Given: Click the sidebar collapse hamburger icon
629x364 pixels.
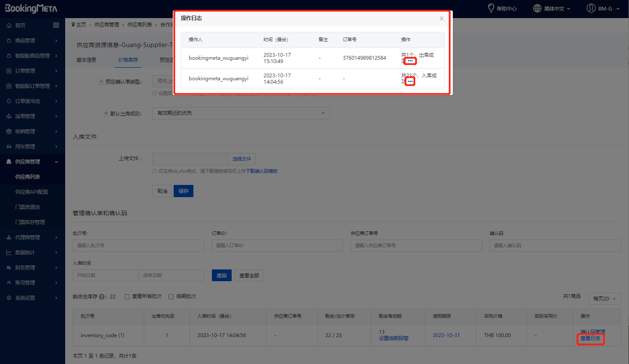Looking at the screenshot, I should 56,25.
